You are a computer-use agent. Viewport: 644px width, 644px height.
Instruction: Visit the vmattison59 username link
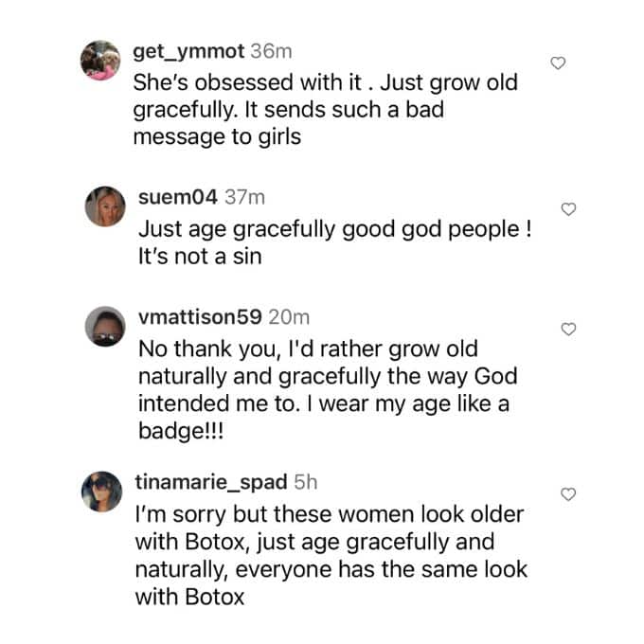[201, 317]
